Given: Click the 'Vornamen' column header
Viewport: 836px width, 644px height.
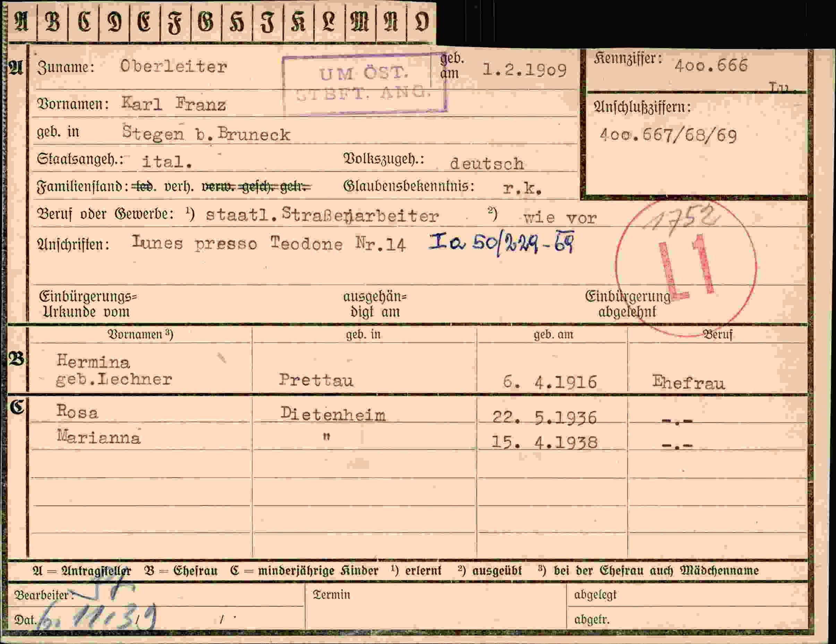Looking at the screenshot, I should click(140, 334).
